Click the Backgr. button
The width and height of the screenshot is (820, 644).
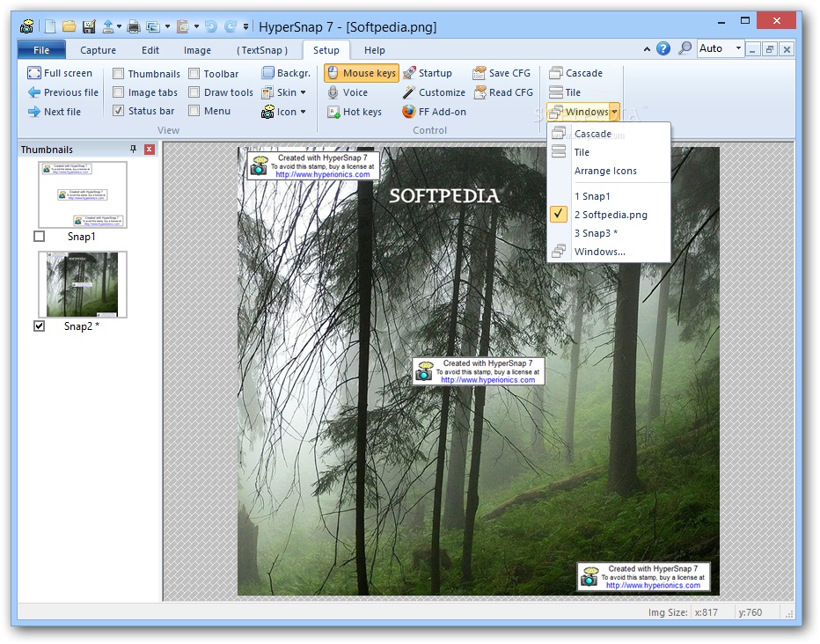click(x=286, y=73)
